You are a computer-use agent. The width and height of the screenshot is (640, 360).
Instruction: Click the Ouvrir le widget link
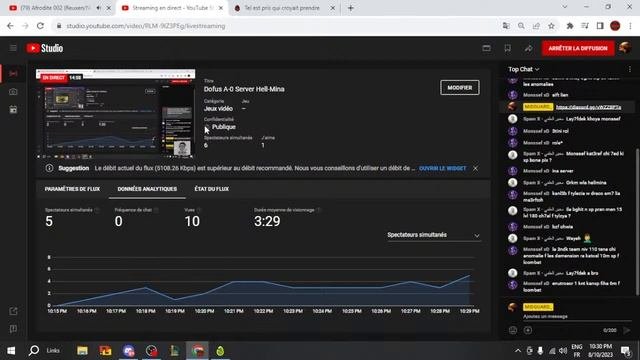point(442,168)
